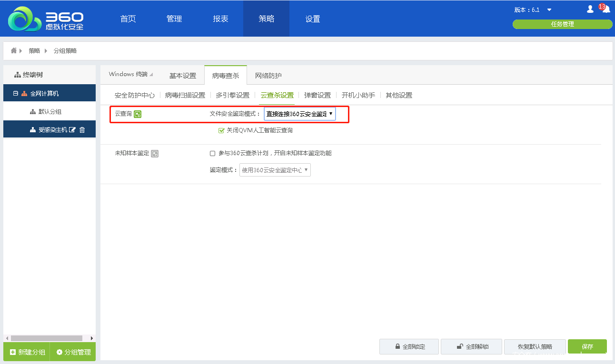This screenshot has height=364, width=615.
Task: Open the 文件安全鉴定模式 dropdown
Action: [299, 114]
